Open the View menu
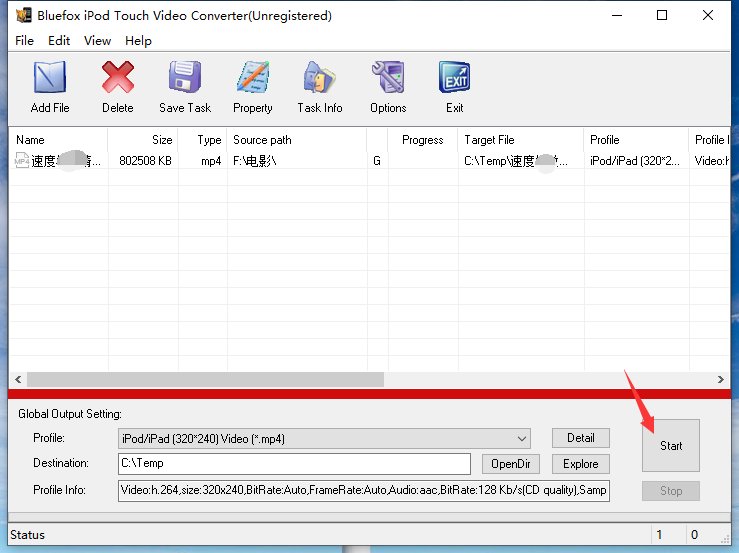Viewport: 739px width, 553px height. point(97,41)
